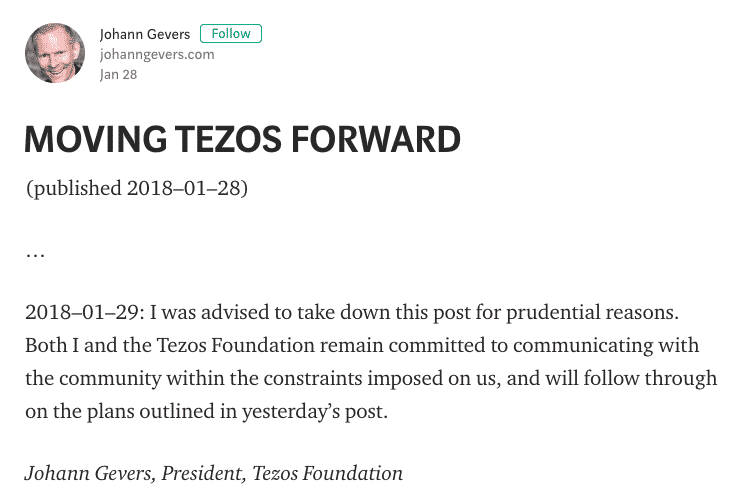
Task: Visit the johanngevers.com link
Action: [157, 54]
